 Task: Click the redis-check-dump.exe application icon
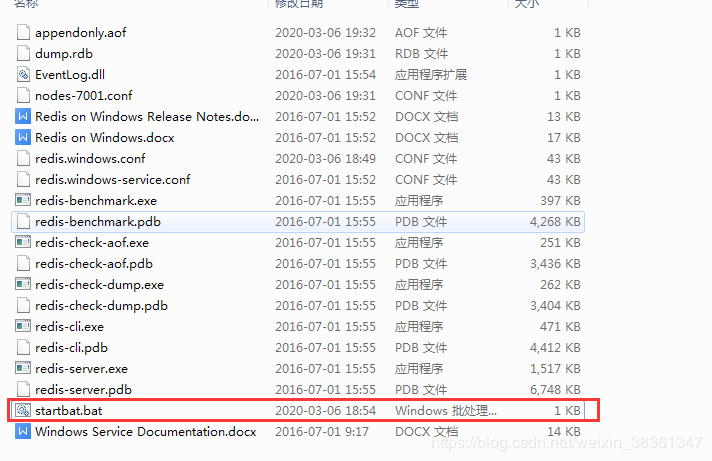[23, 284]
